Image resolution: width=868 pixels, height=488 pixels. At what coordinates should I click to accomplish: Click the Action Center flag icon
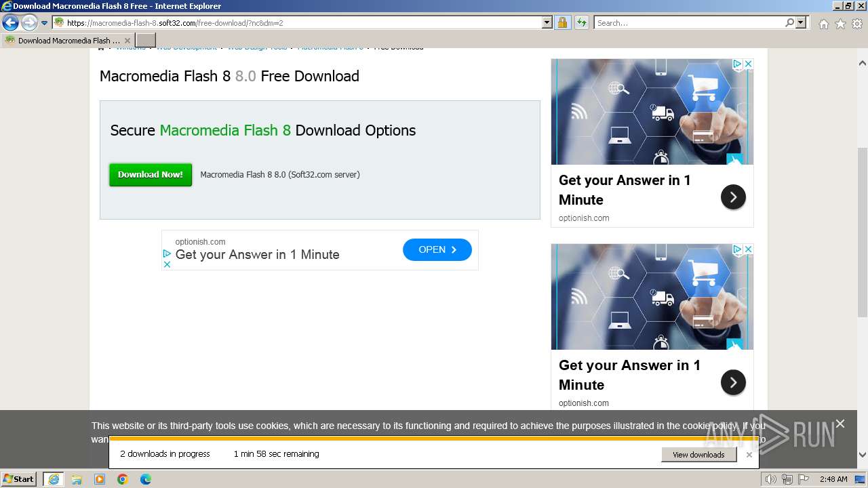[804, 479]
